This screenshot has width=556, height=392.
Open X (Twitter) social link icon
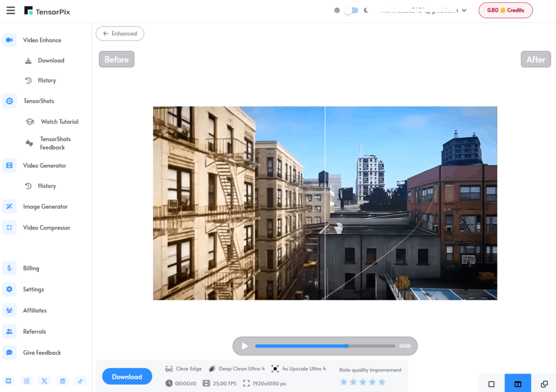coord(44,381)
